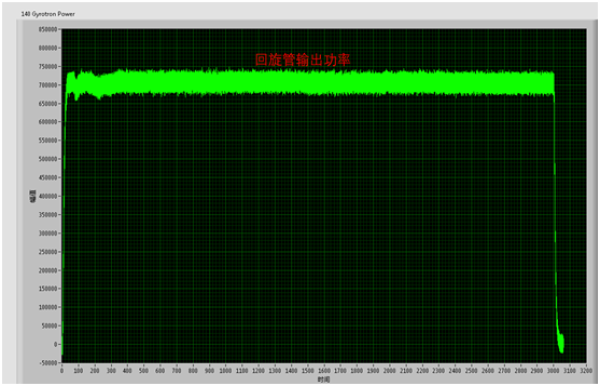The width and height of the screenshot is (600, 386).
Task: Click the 400000 Y-axis tick label
Action: [48, 196]
